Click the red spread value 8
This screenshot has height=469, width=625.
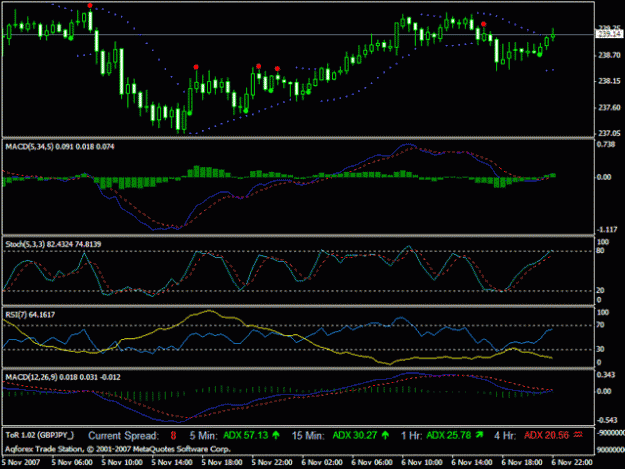click(x=173, y=436)
